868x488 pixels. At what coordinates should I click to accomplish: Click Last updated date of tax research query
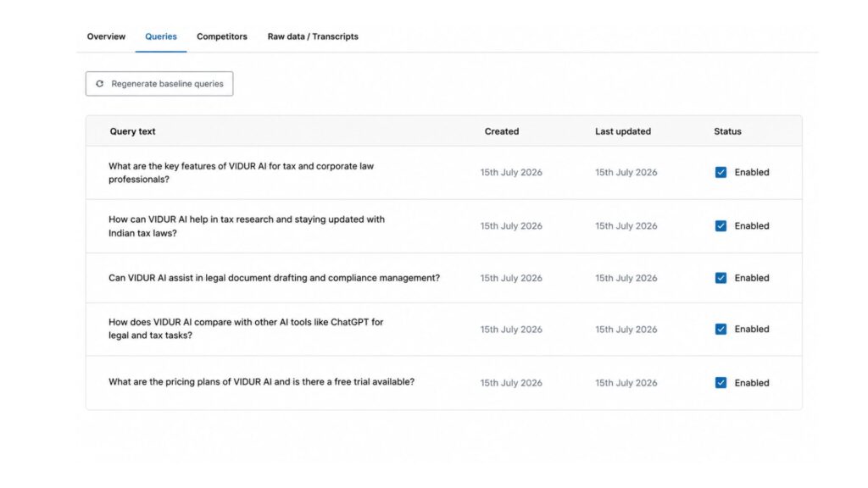click(x=626, y=225)
